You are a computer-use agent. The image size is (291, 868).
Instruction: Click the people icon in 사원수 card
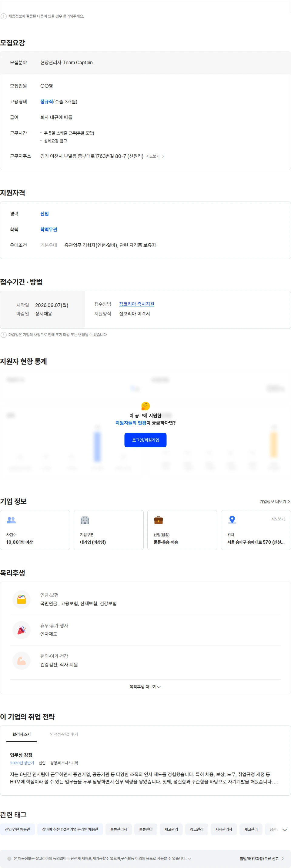(11, 520)
